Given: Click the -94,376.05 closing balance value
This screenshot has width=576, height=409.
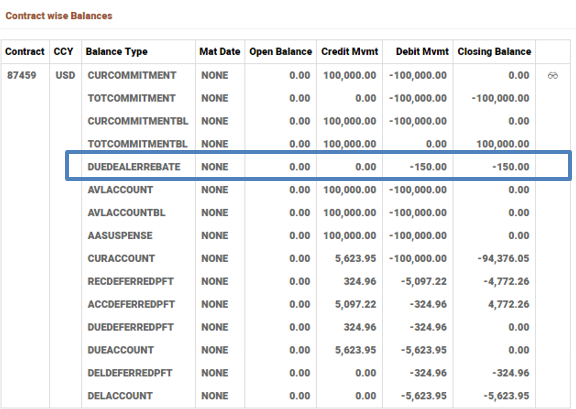Looking at the screenshot, I should point(503,259).
